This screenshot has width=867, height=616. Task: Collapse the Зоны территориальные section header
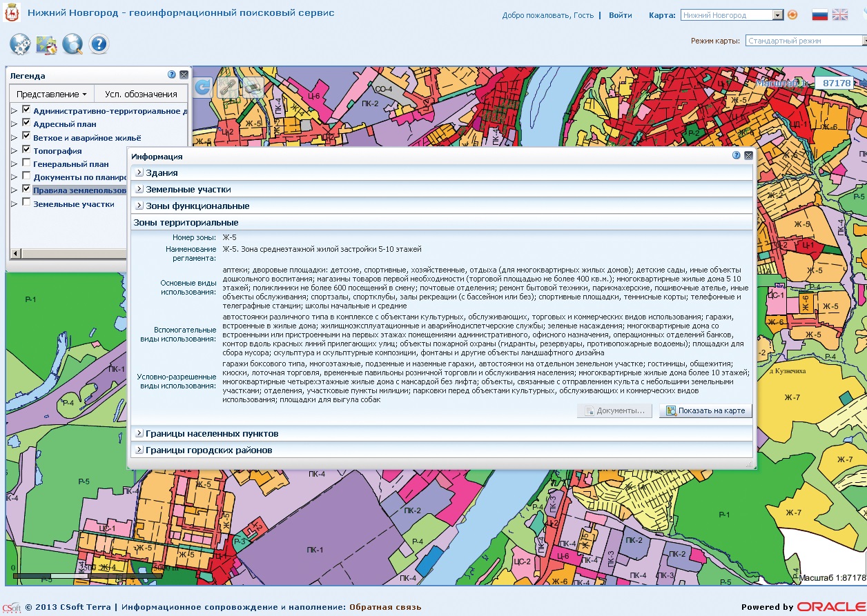coord(442,222)
